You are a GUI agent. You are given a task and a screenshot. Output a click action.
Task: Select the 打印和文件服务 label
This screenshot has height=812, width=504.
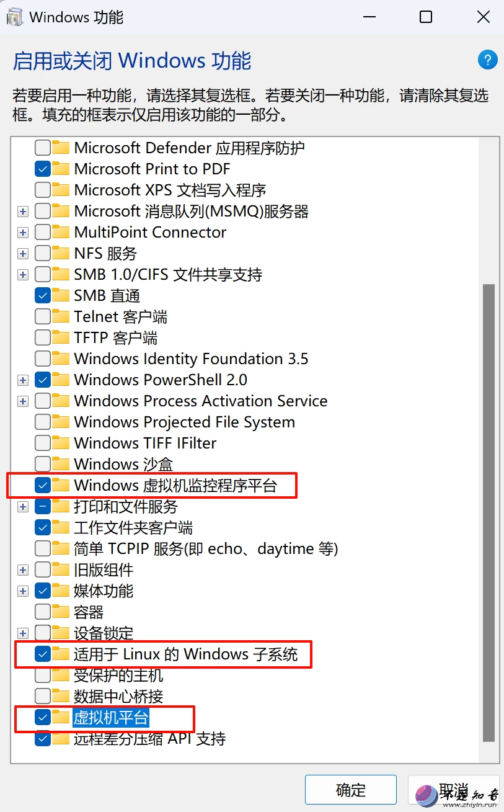[x=126, y=506]
